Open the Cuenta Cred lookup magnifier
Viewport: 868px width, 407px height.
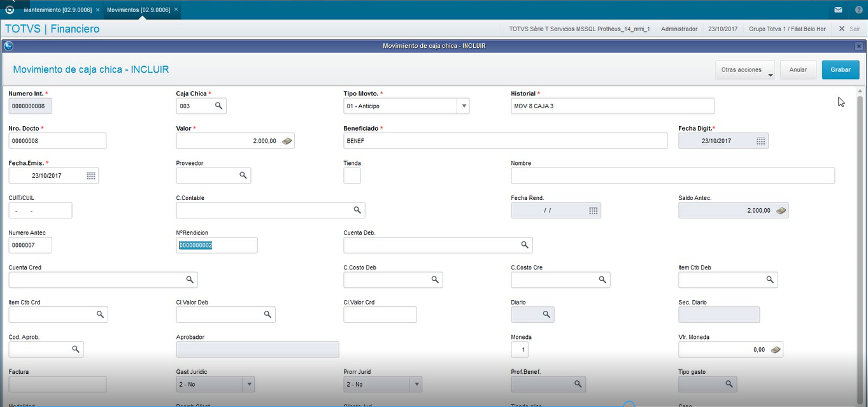[190, 280]
